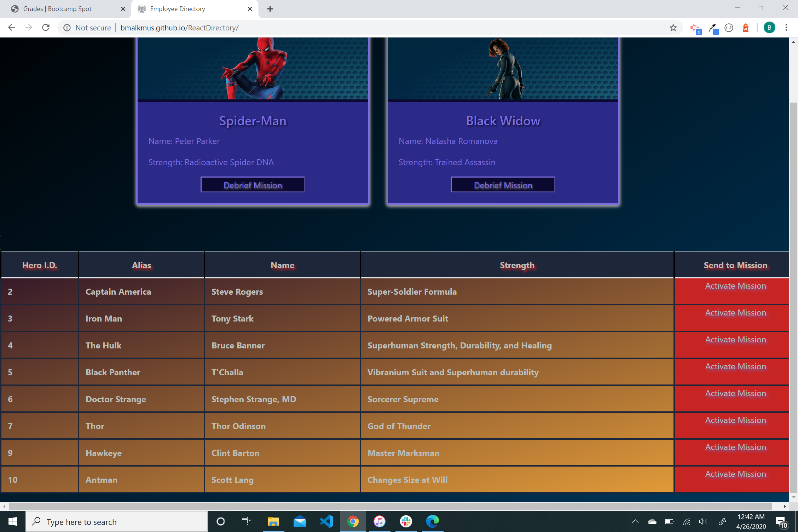798x532 pixels.
Task: Show hidden system tray icons
Action: [635, 521]
